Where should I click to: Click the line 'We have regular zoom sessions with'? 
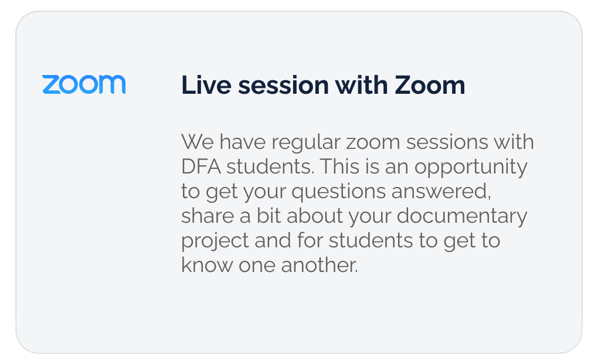point(358,142)
